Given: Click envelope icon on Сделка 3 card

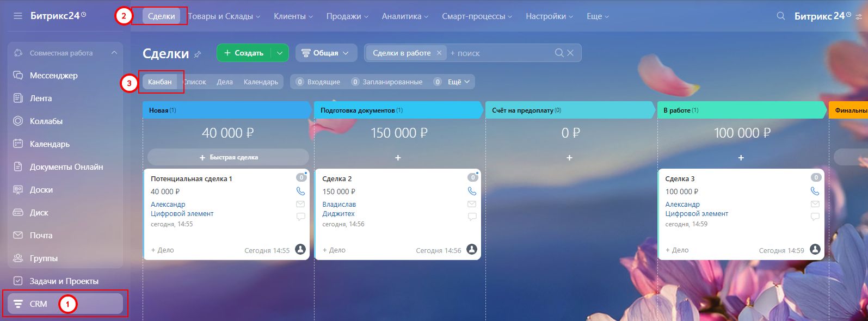Looking at the screenshot, I should [x=815, y=204].
